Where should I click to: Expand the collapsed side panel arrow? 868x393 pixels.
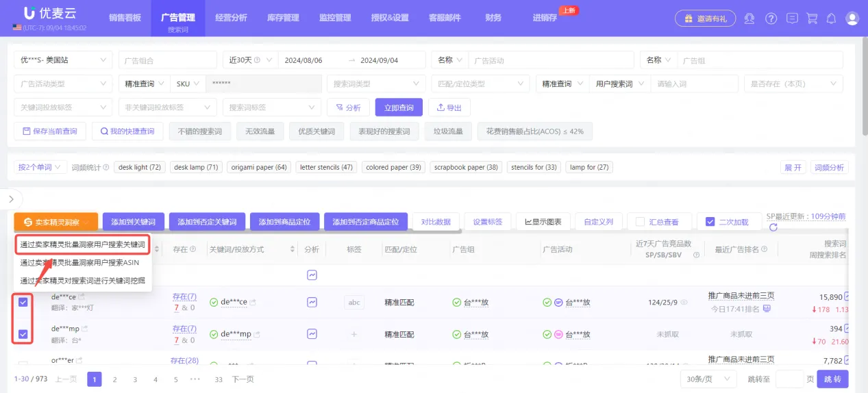click(11, 199)
